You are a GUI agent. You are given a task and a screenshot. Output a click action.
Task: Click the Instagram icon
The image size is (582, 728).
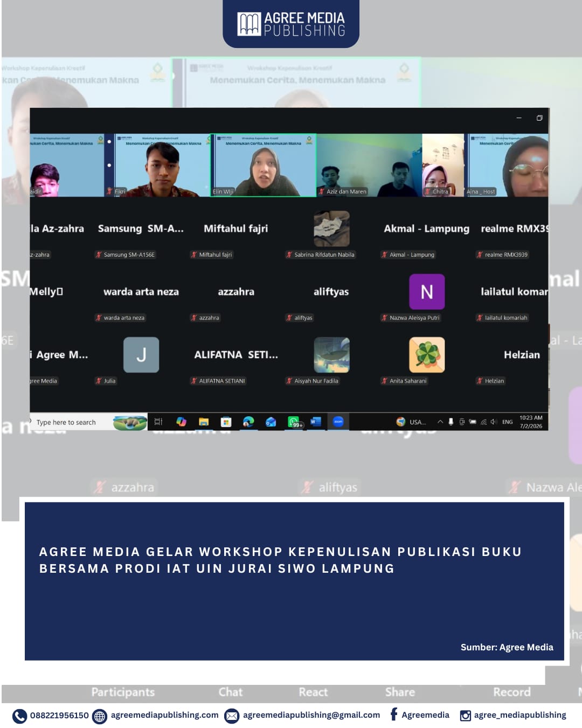[x=466, y=716]
